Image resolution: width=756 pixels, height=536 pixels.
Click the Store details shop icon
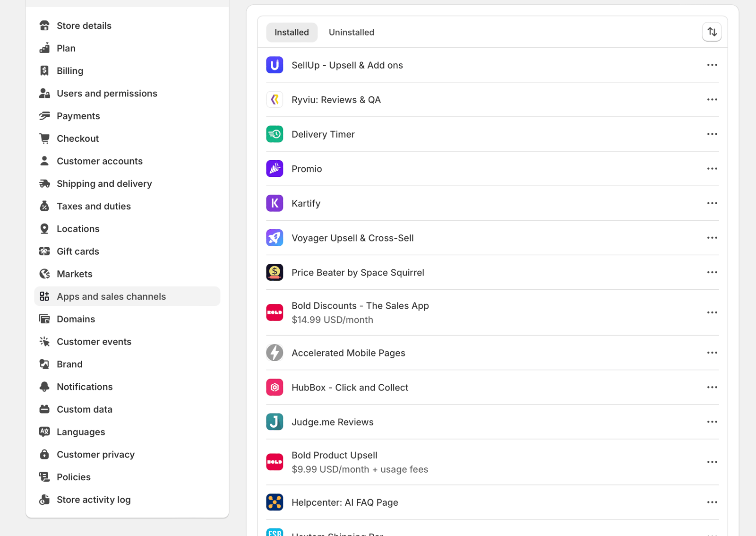pyautogui.click(x=44, y=26)
